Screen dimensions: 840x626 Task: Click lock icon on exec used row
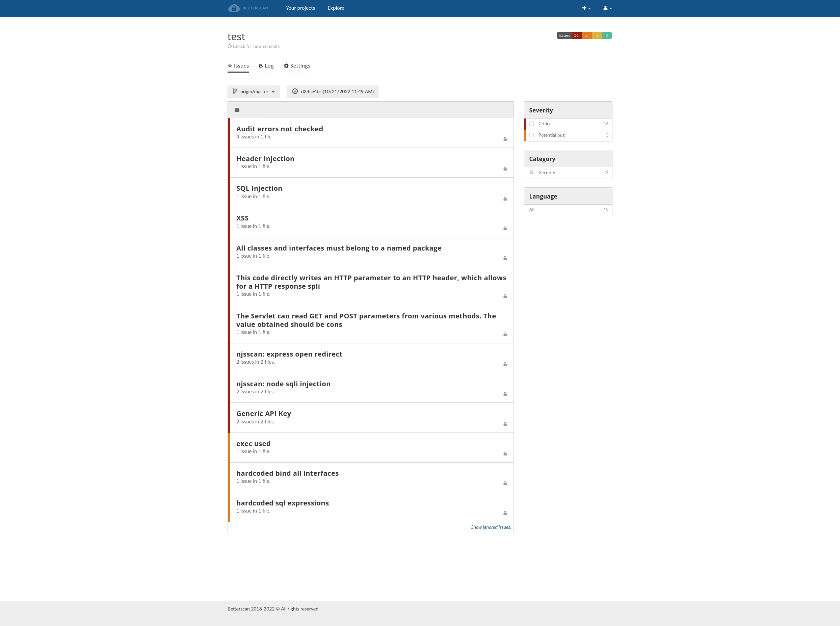click(x=505, y=453)
